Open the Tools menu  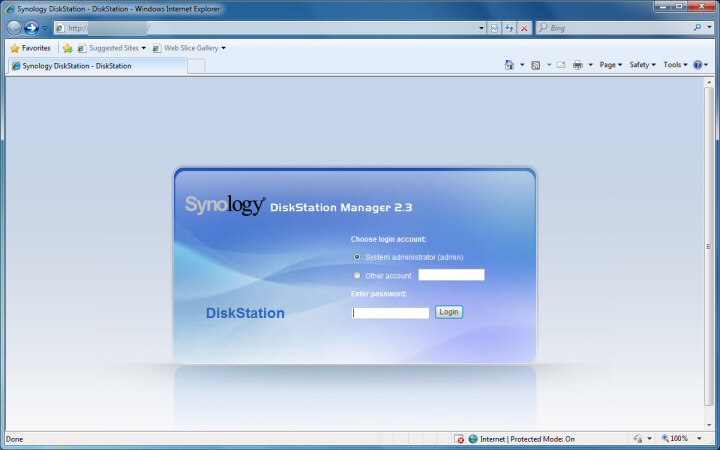675,65
